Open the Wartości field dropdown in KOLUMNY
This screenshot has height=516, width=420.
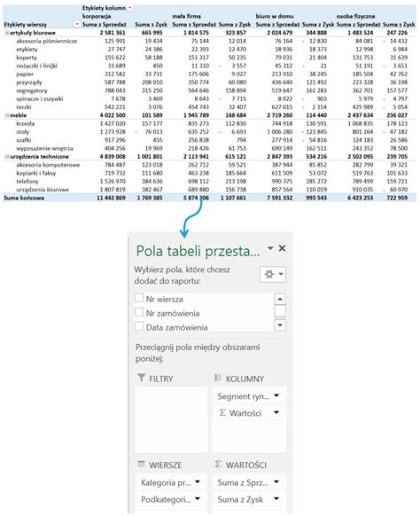click(276, 412)
